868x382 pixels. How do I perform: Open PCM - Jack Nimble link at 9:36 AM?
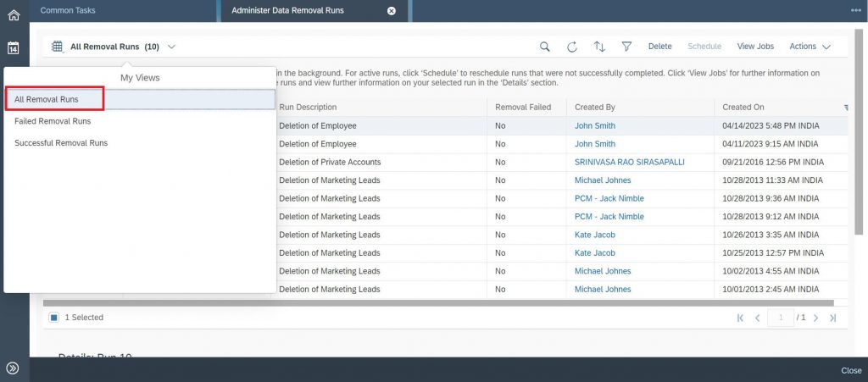(609, 198)
